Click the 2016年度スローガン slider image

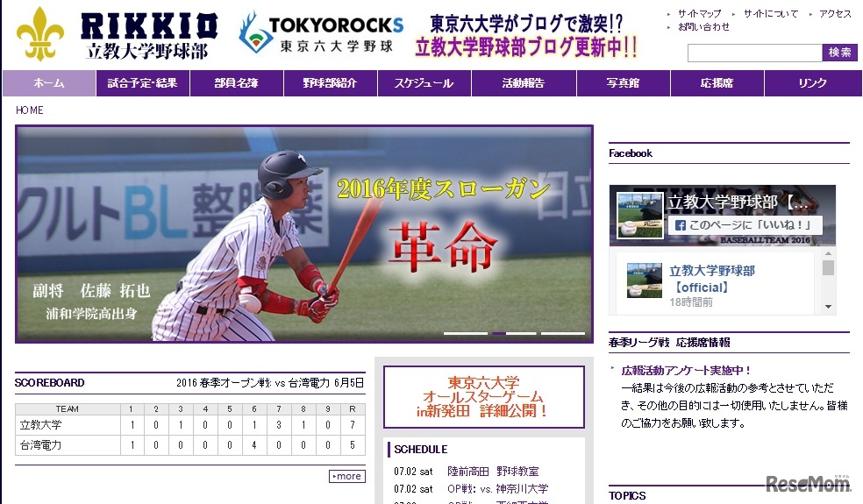click(303, 234)
